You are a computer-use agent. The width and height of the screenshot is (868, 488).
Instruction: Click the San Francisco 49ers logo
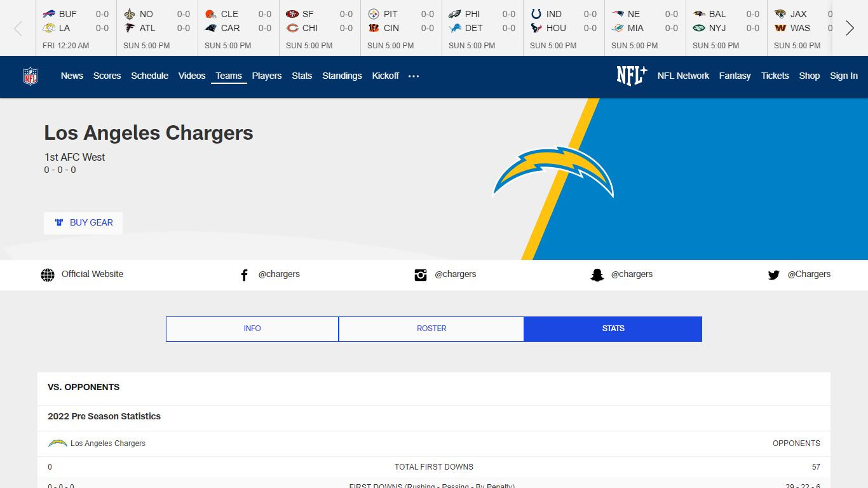pos(292,14)
